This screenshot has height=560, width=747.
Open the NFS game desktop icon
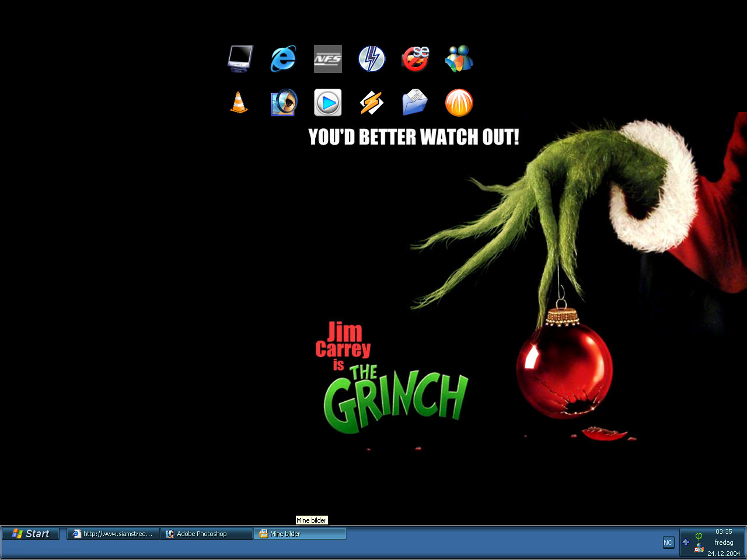tap(328, 59)
